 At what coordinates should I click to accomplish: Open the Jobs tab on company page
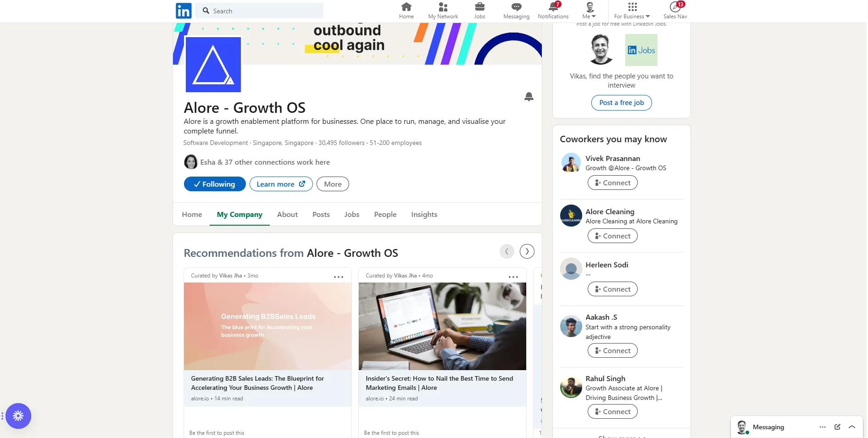[351, 214]
